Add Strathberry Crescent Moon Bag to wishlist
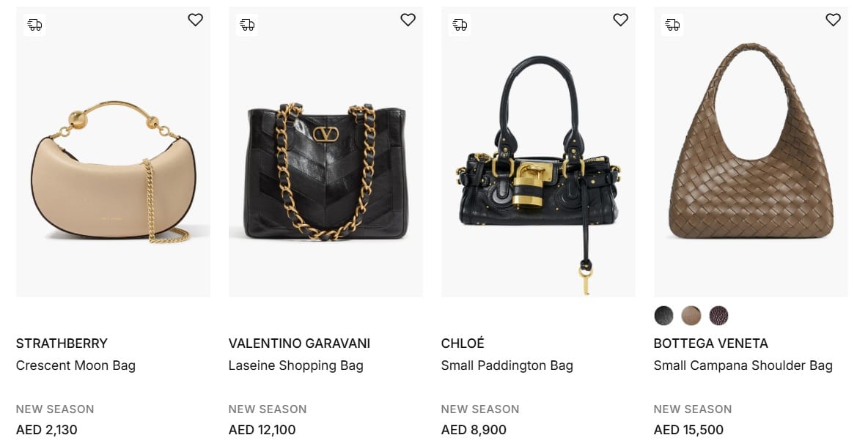 click(195, 21)
